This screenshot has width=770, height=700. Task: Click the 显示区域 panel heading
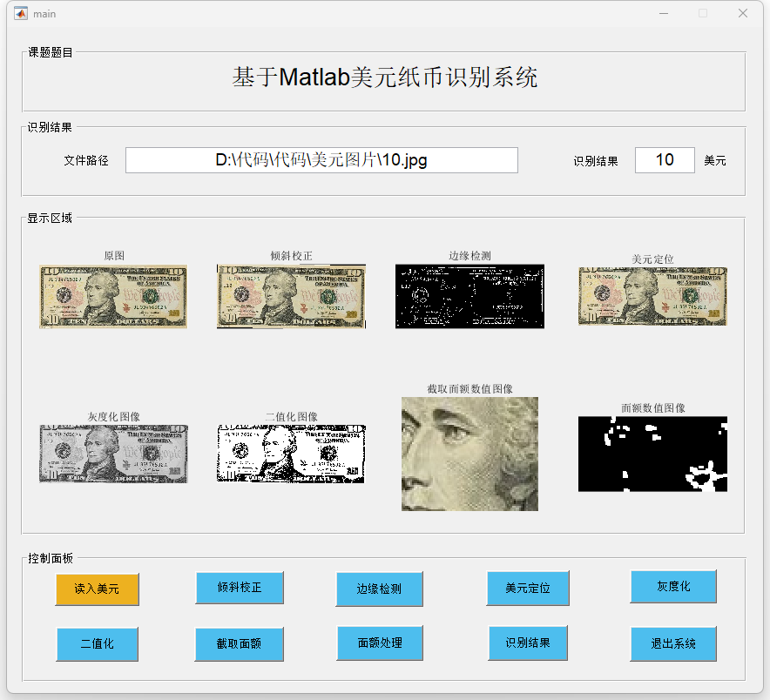50,218
